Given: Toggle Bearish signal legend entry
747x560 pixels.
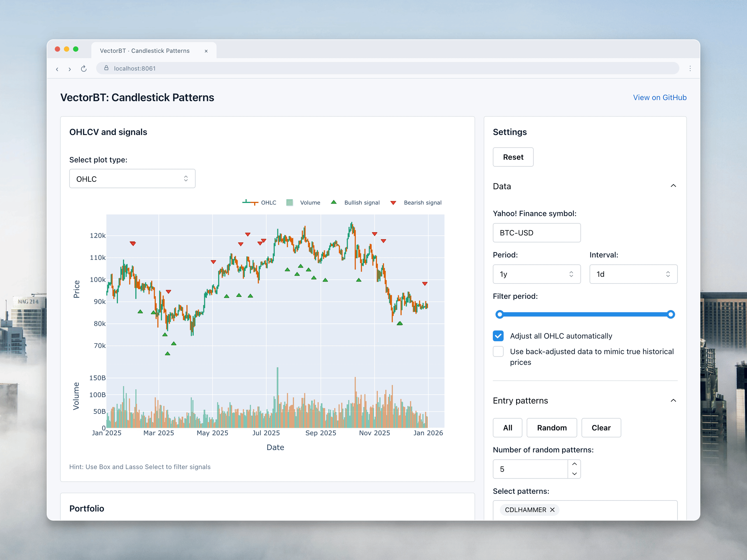Looking at the screenshot, I should pyautogui.click(x=416, y=202).
